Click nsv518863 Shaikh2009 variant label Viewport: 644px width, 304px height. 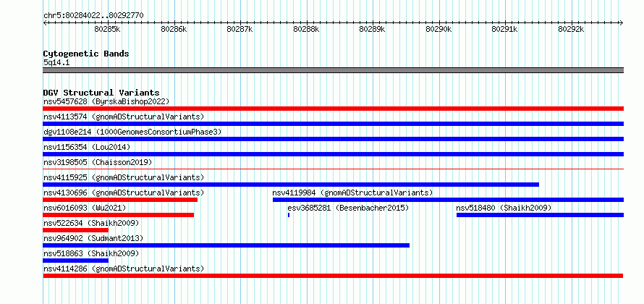(x=91, y=253)
